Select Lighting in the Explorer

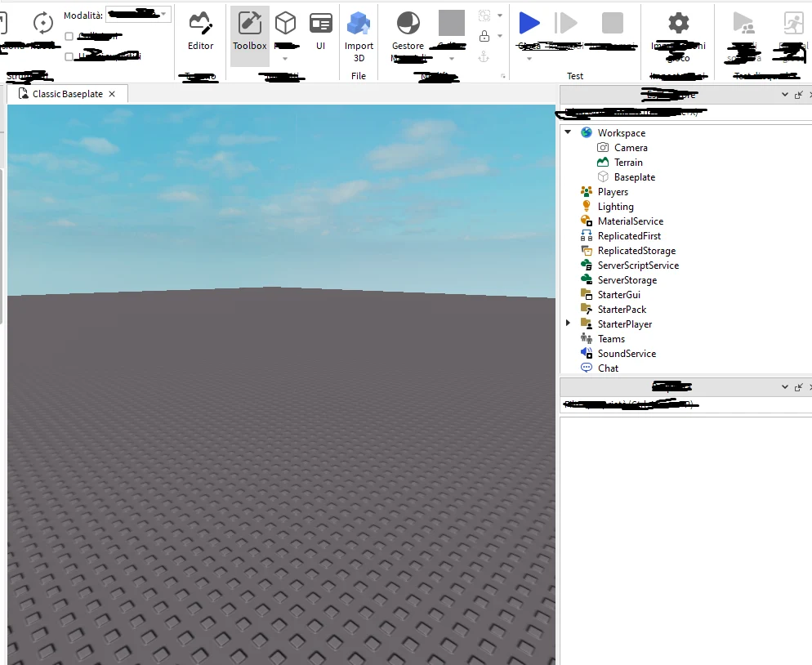pos(614,206)
